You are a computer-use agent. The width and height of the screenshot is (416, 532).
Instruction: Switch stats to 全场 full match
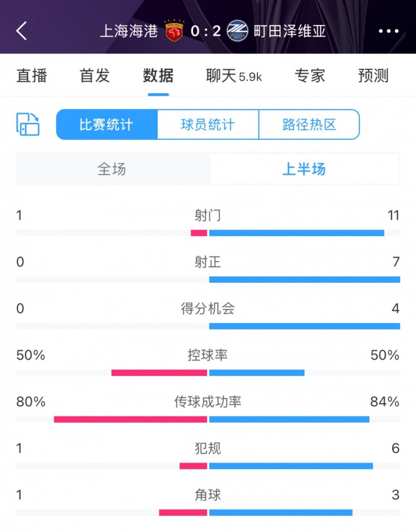pyautogui.click(x=112, y=169)
